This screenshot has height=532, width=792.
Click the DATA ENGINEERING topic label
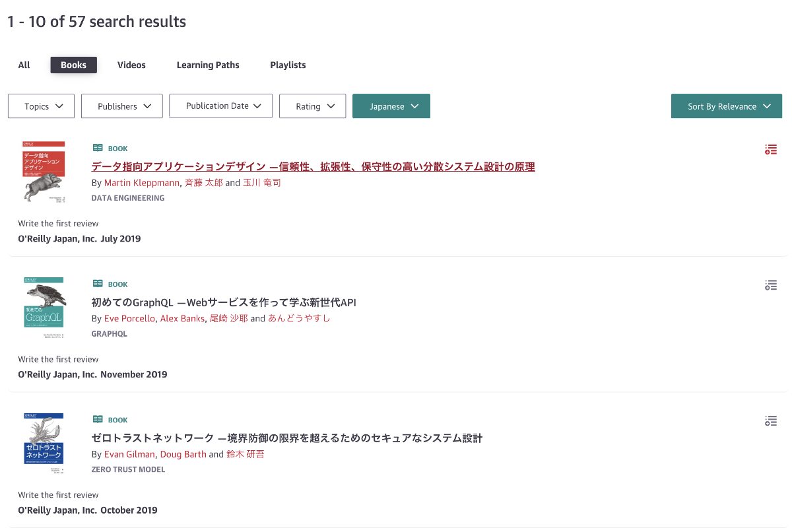pyautogui.click(x=128, y=198)
